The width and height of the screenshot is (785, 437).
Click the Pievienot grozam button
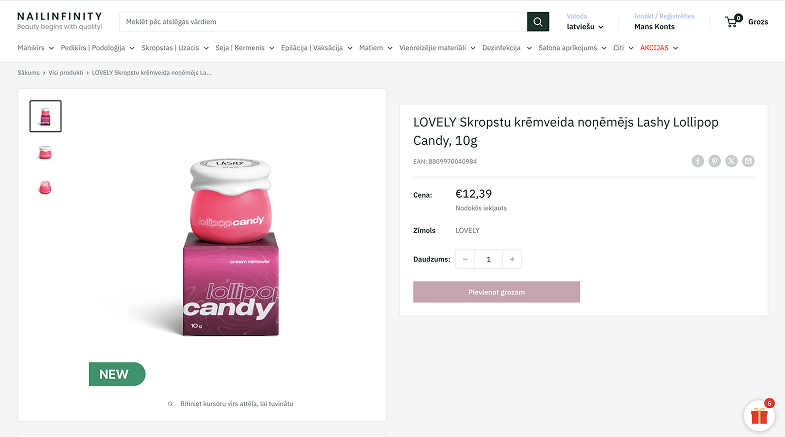tap(496, 292)
